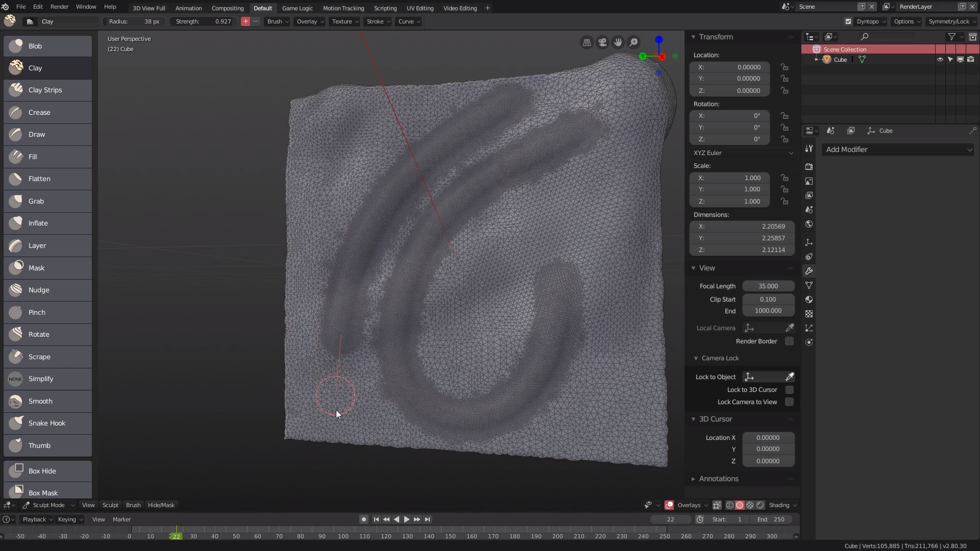
Task: Switch to the UV Editing workspace tab
Action: pos(420,8)
